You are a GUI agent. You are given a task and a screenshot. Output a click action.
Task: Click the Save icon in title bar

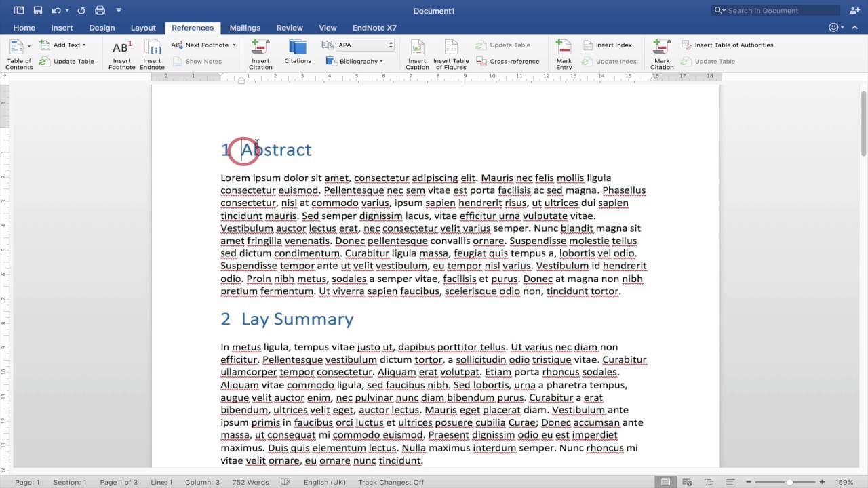pyautogui.click(x=38, y=10)
